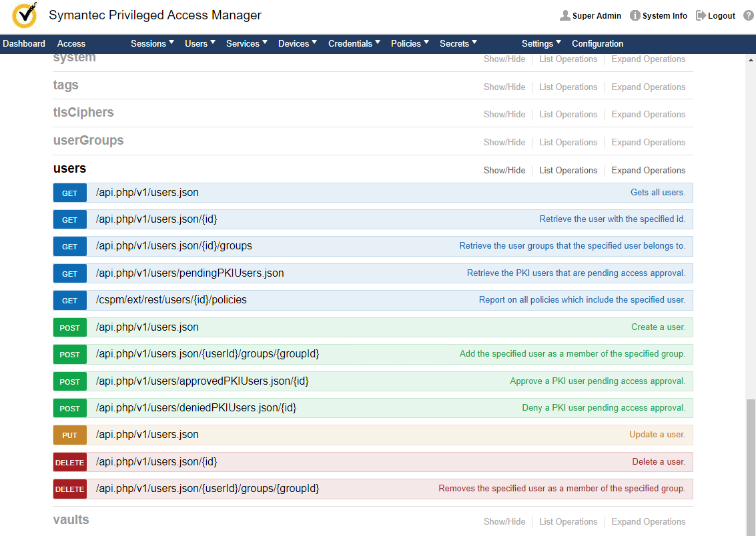
Task: Click the userGroups section heading
Action: 88,141
